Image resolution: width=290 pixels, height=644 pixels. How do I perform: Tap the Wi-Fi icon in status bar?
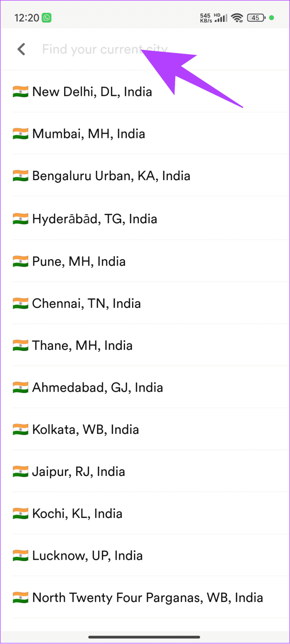[x=237, y=18]
